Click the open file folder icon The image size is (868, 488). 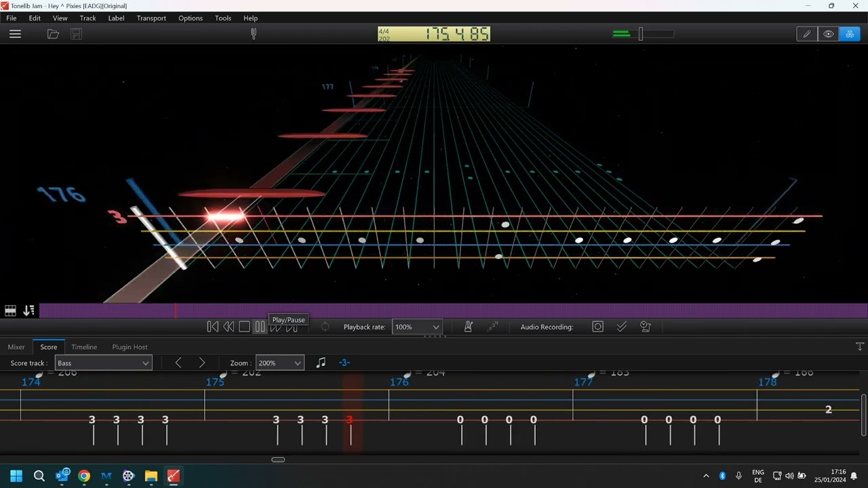[x=53, y=34]
